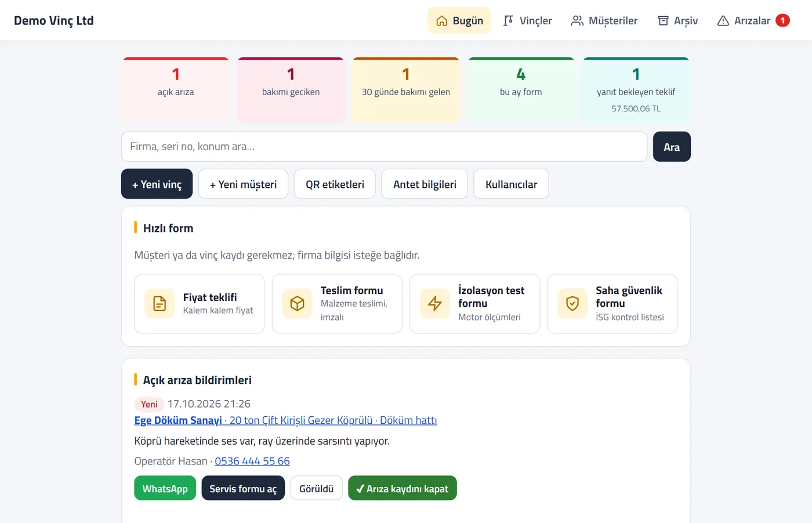
Task: Click the red badge showing 1 on Arızalar
Action: [782, 20]
